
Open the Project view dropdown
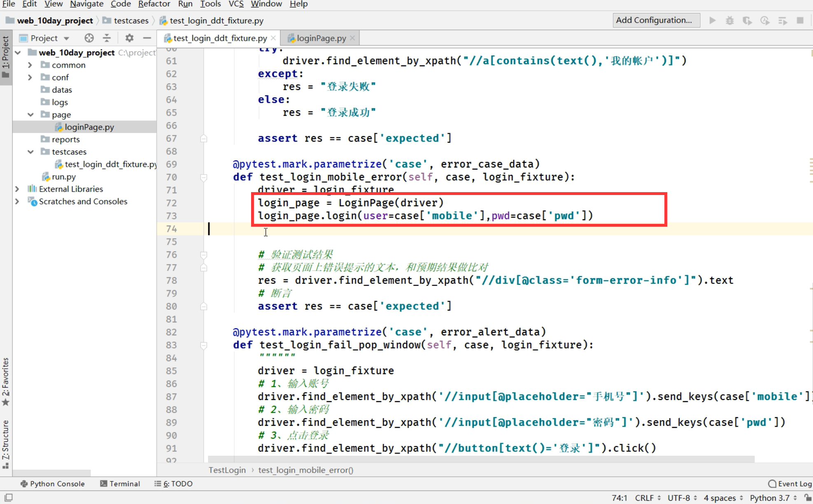tap(66, 38)
